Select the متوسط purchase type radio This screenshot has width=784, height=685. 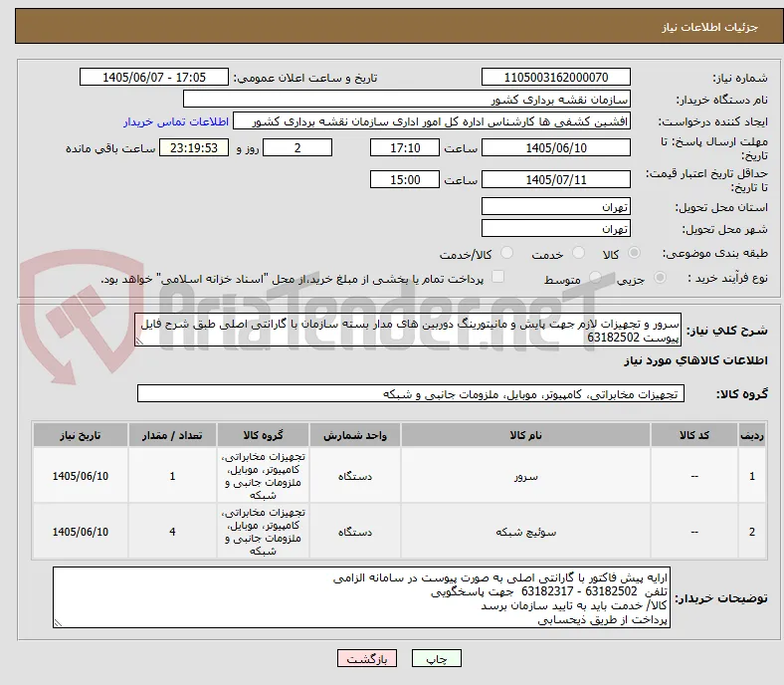click(x=595, y=277)
